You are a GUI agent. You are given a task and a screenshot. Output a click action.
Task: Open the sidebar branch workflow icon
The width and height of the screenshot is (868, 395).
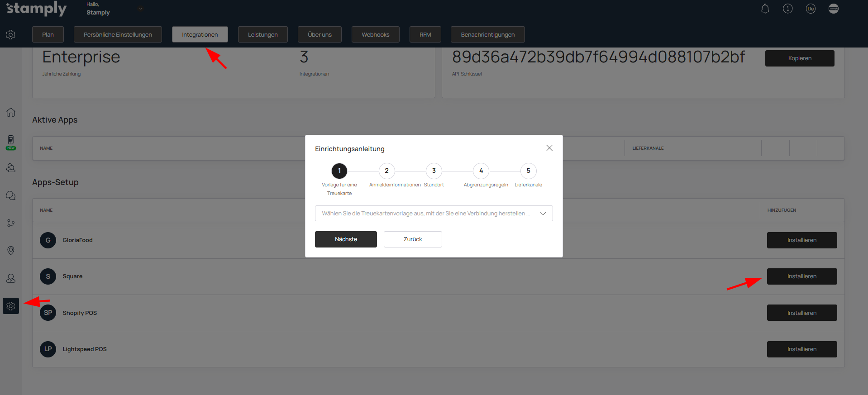tap(11, 223)
